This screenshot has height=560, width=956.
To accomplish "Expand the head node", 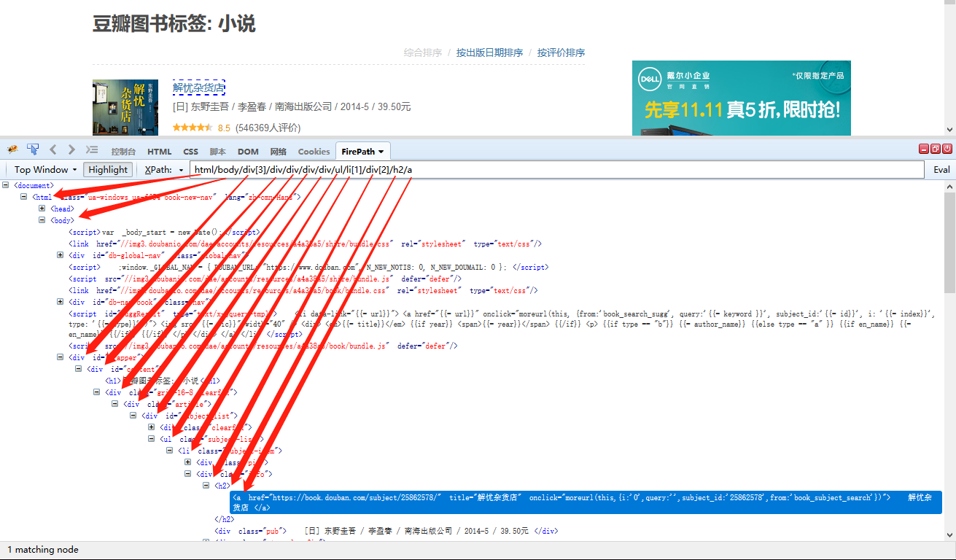I will pos(42,209).
